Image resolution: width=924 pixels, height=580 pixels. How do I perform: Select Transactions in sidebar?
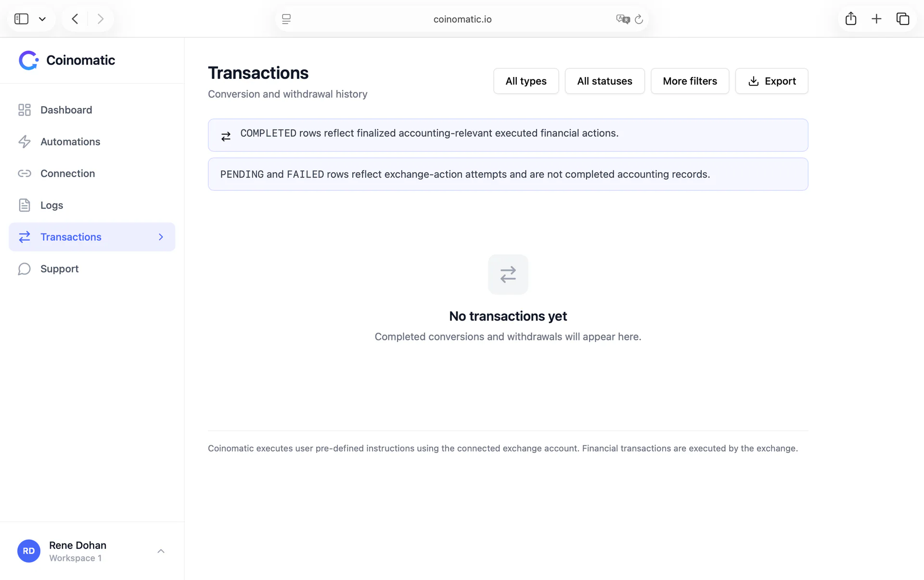(92, 237)
